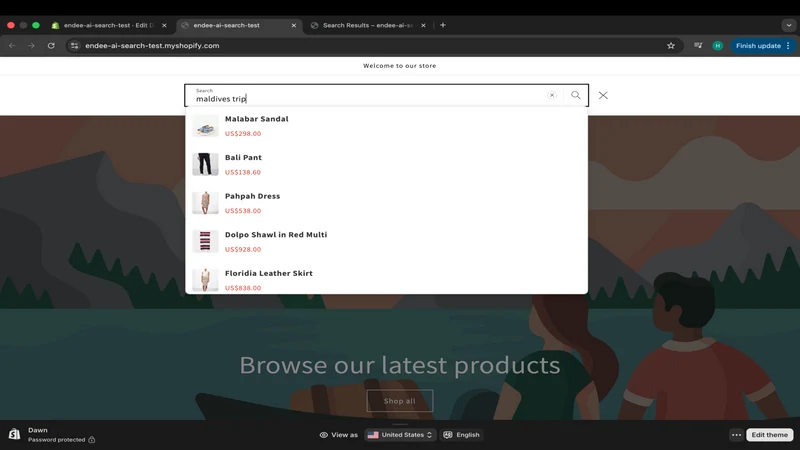The height and width of the screenshot is (450, 800).
Task: Reload the current page
Action: point(51,45)
